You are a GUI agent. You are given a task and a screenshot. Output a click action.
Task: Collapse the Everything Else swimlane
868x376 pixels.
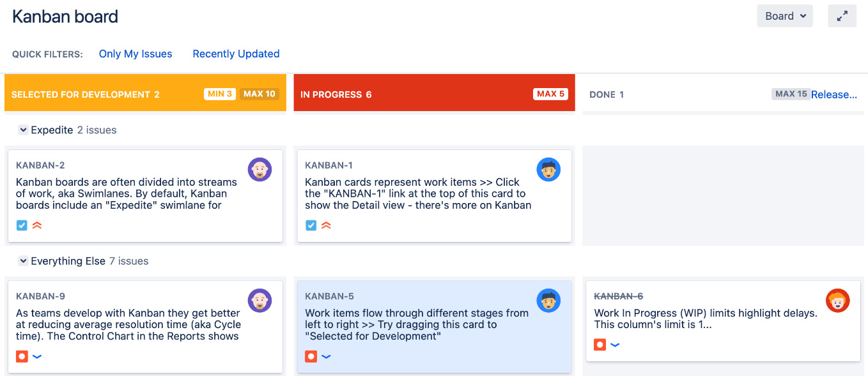(x=24, y=261)
